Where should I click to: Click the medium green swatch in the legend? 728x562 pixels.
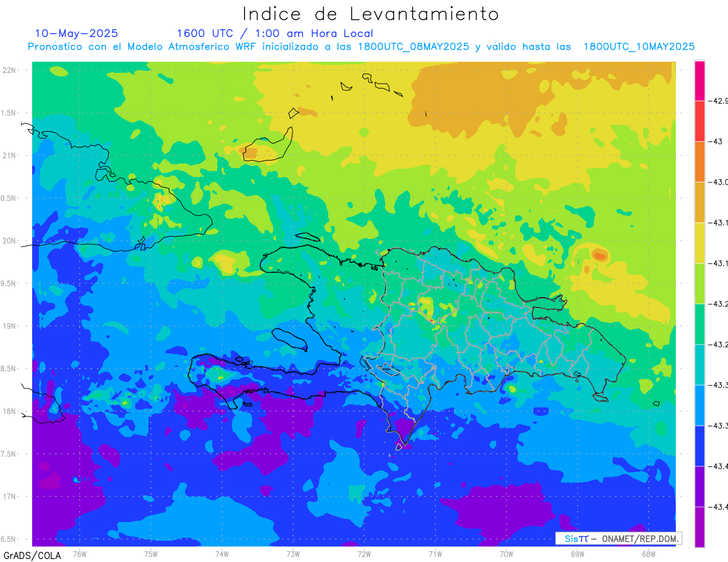pyautogui.click(x=699, y=324)
